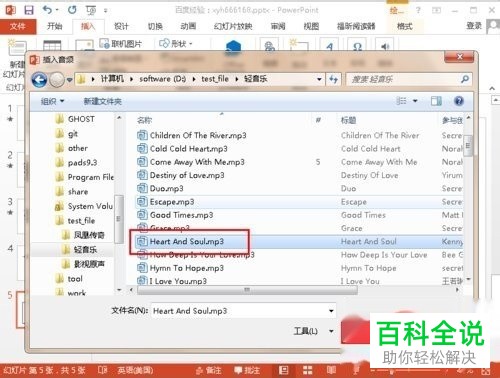
Task: Select share folder in tree
Action: click(x=72, y=192)
